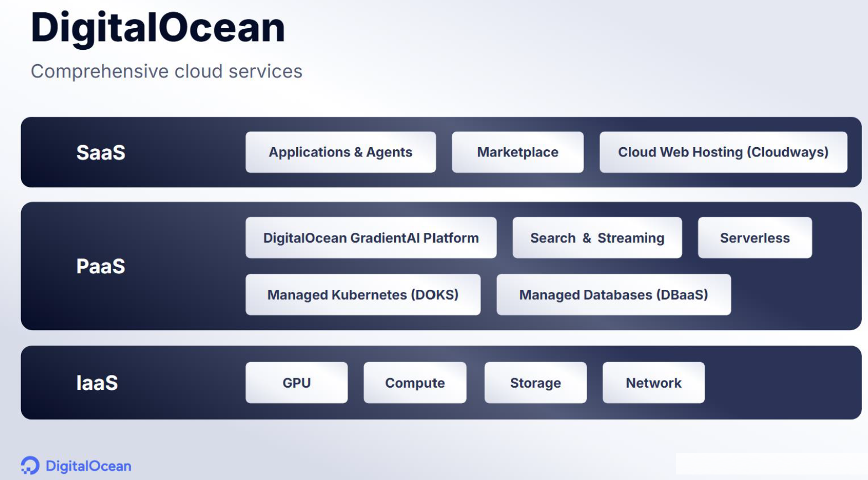Image resolution: width=868 pixels, height=480 pixels.
Task: Click the blank white rectangle bottom right
Action: click(771, 463)
